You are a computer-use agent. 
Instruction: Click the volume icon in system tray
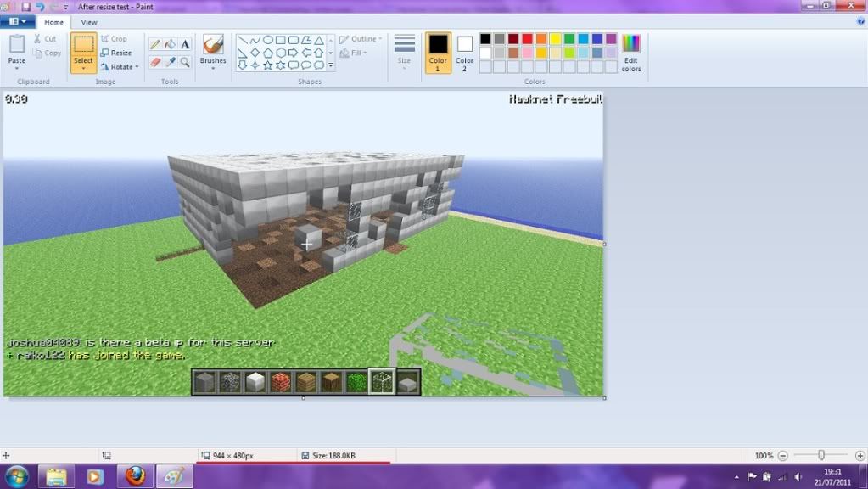tap(798, 477)
